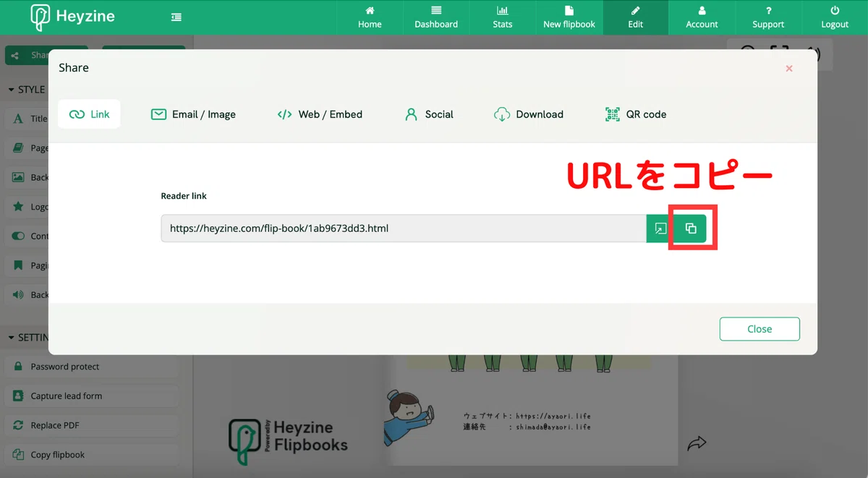
Task: Select the QR code tab
Action: (636, 114)
